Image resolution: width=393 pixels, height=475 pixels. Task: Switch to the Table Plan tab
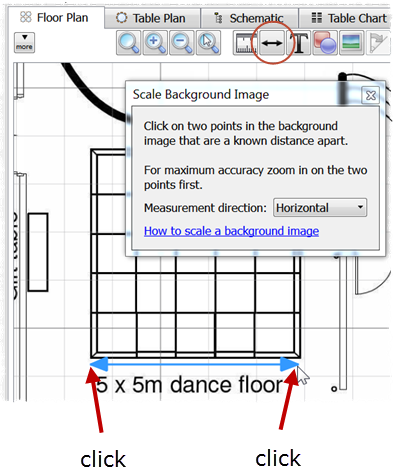click(x=151, y=18)
